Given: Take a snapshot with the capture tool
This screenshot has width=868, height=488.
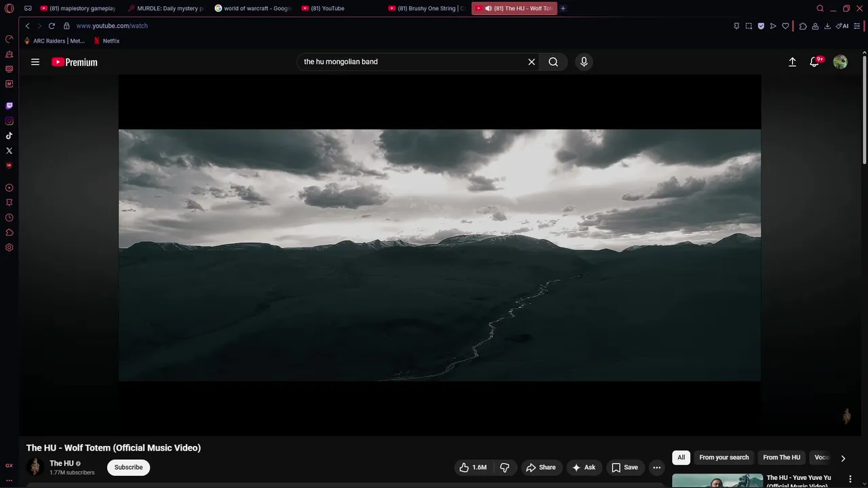Looking at the screenshot, I should 749,26.
